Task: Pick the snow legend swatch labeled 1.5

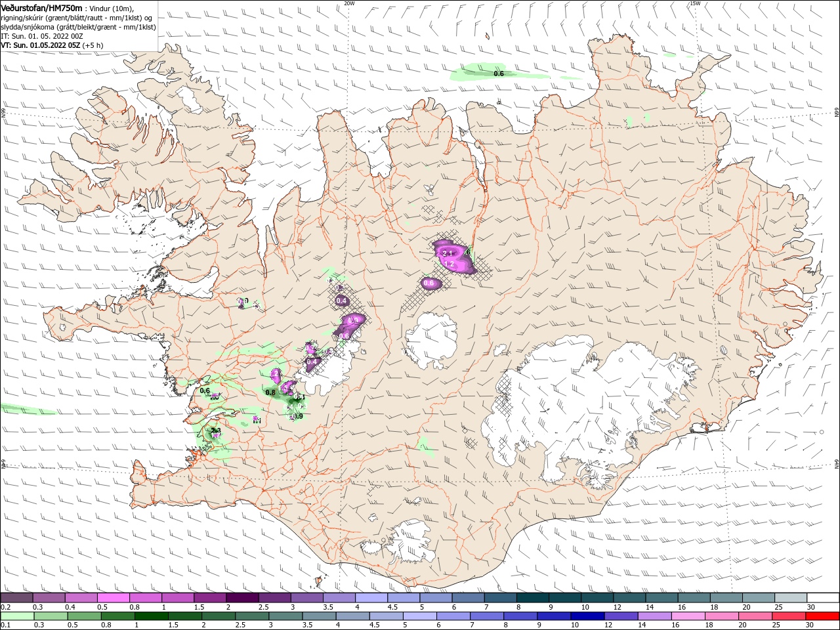Action: [210, 598]
